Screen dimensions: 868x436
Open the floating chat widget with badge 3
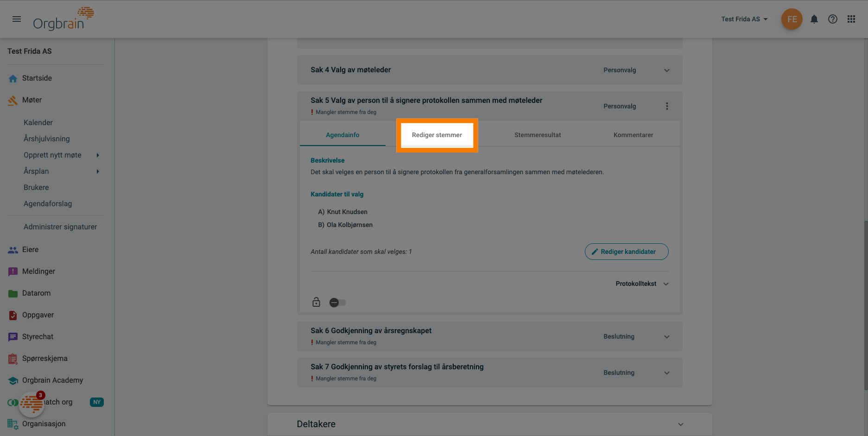tap(32, 404)
